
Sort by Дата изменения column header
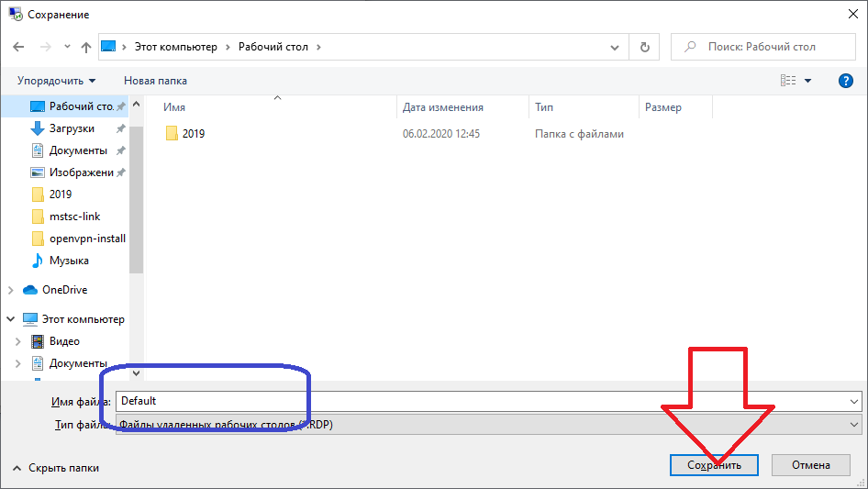click(443, 107)
